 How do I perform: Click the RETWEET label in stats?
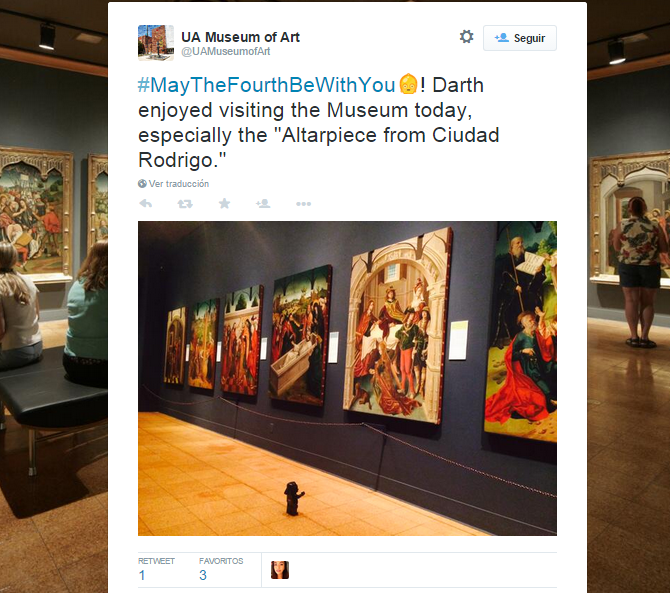(156, 561)
